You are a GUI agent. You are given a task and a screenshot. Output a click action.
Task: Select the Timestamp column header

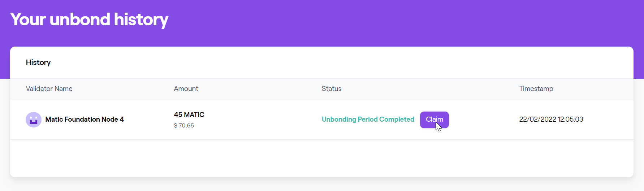536,89
